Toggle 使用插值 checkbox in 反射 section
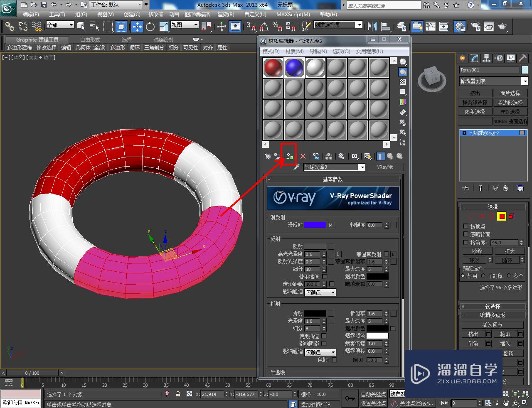 click(x=325, y=276)
